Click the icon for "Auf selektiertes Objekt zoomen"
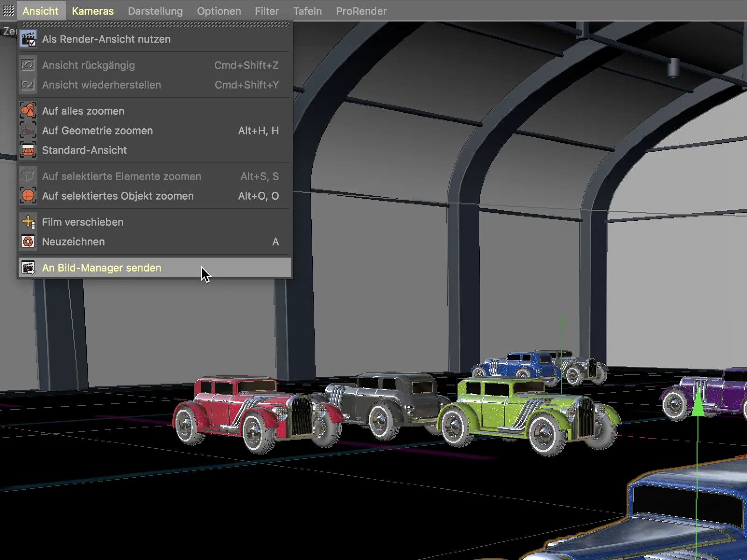This screenshot has height=560, width=747. (x=28, y=196)
